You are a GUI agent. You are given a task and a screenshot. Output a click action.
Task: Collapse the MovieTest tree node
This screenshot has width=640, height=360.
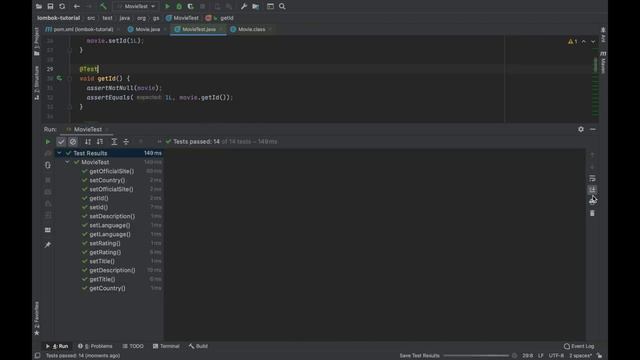click(67, 162)
